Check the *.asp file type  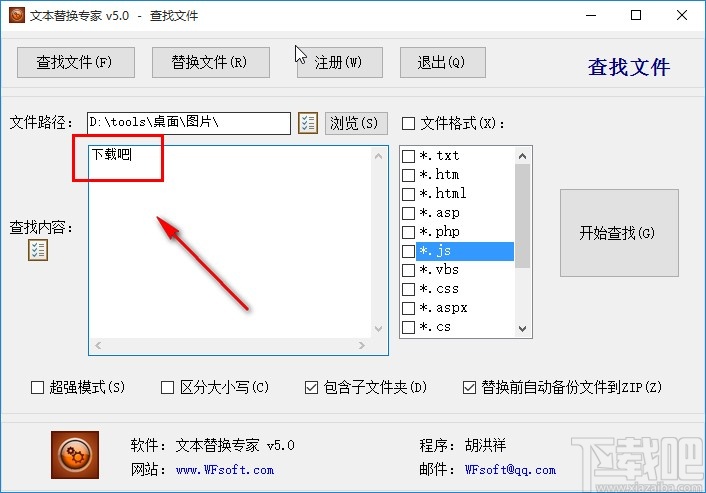tap(408, 213)
